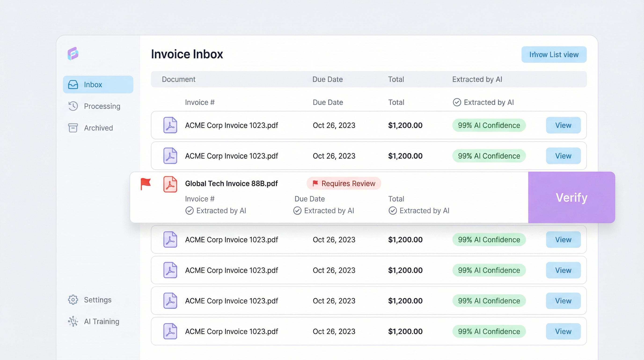Image resolution: width=644 pixels, height=360 pixels.
Task: Click the Requires Review badge
Action: point(344,183)
